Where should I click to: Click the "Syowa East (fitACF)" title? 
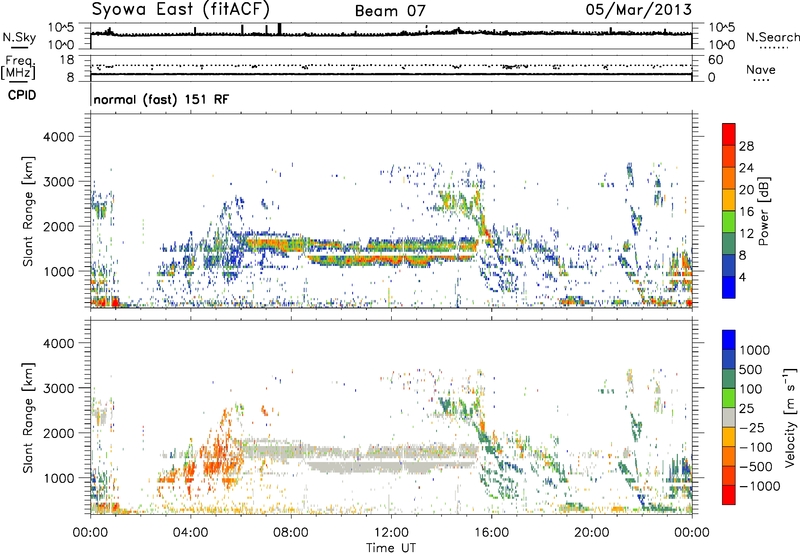tap(181, 10)
